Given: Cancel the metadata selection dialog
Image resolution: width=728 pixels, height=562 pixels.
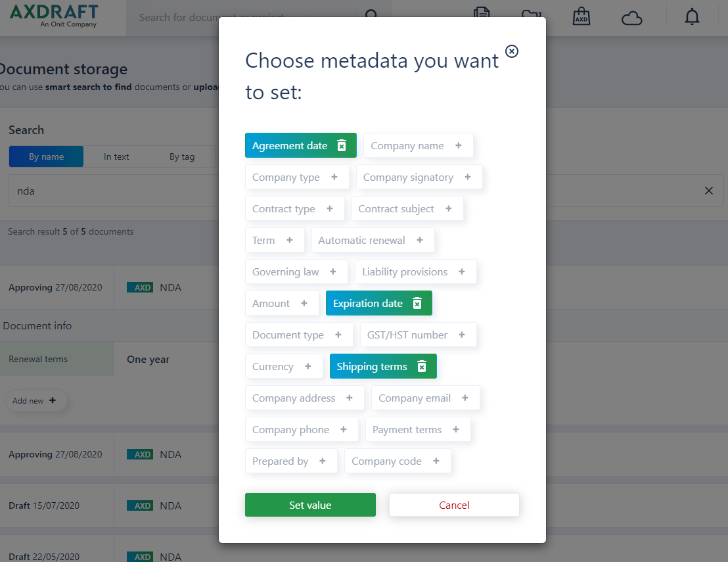Looking at the screenshot, I should pyautogui.click(x=454, y=505).
